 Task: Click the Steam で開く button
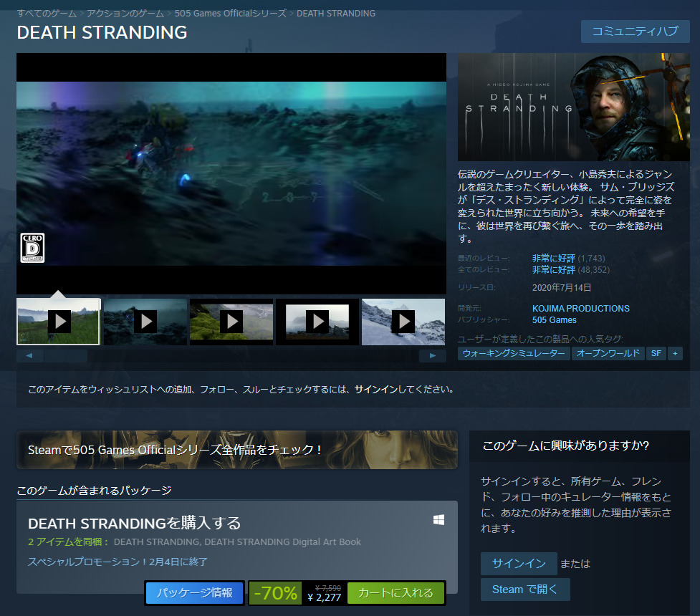tap(525, 589)
